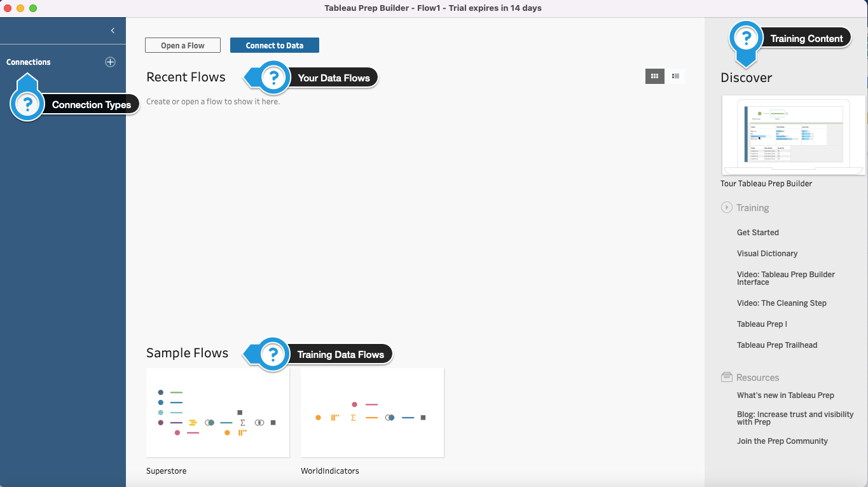The height and width of the screenshot is (487, 868).
Task: Maximize the window with the green button
Action: click(33, 8)
